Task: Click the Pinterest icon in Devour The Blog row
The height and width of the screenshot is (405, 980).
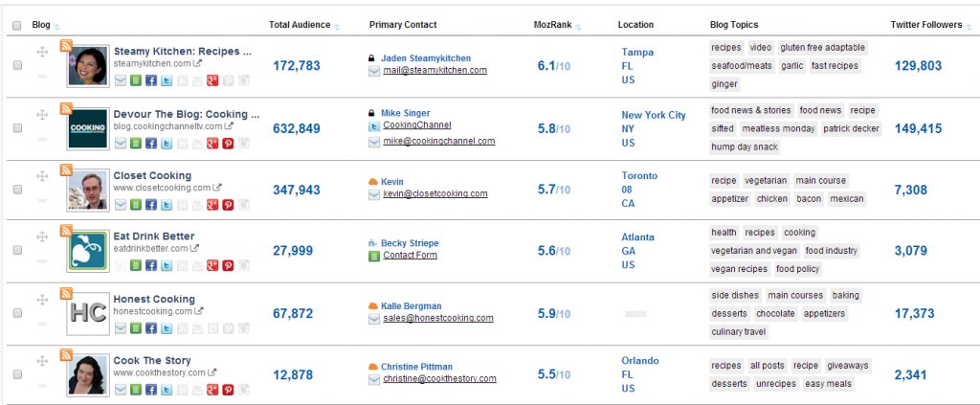Action: 228,143
